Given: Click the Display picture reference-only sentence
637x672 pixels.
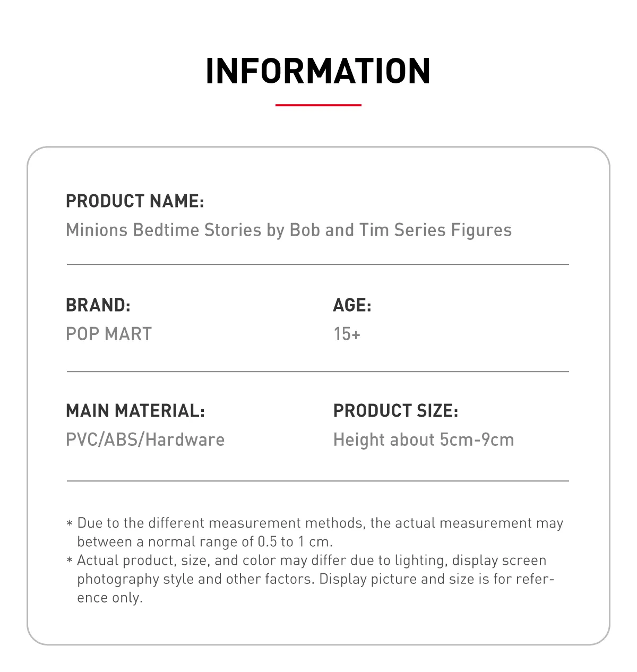Looking at the screenshot, I should pyautogui.click(x=437, y=579).
